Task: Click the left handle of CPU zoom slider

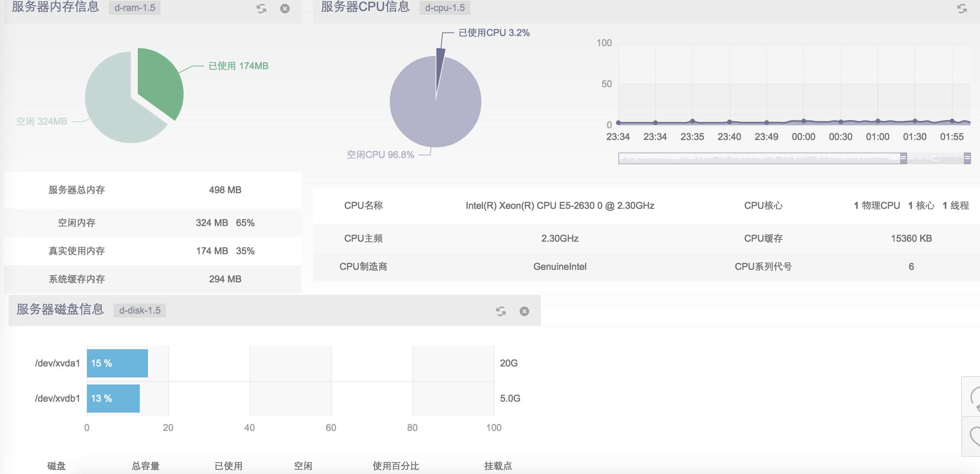Action: (x=903, y=158)
